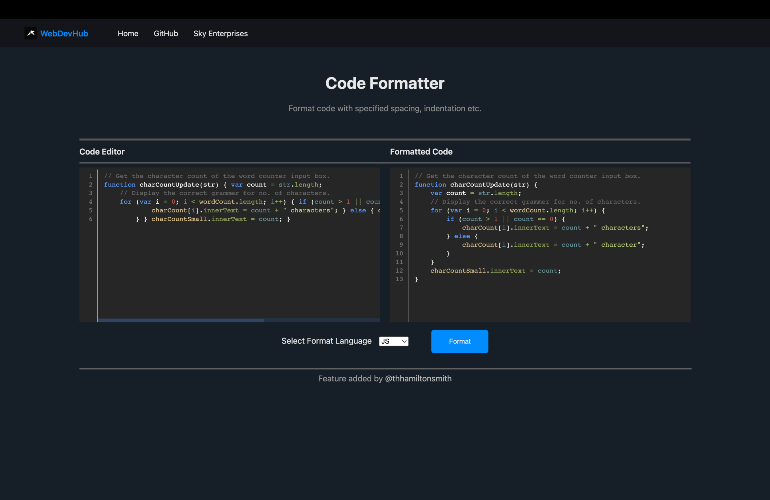Go to the Home page

[128, 33]
